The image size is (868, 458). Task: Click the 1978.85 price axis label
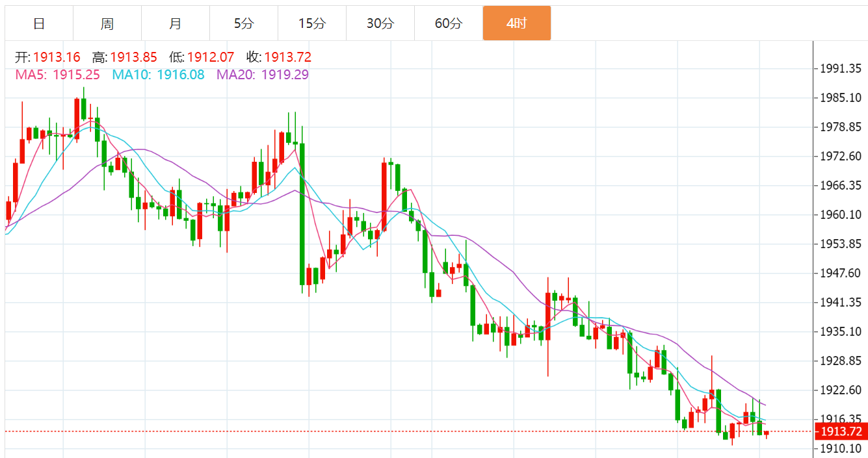[841, 127]
